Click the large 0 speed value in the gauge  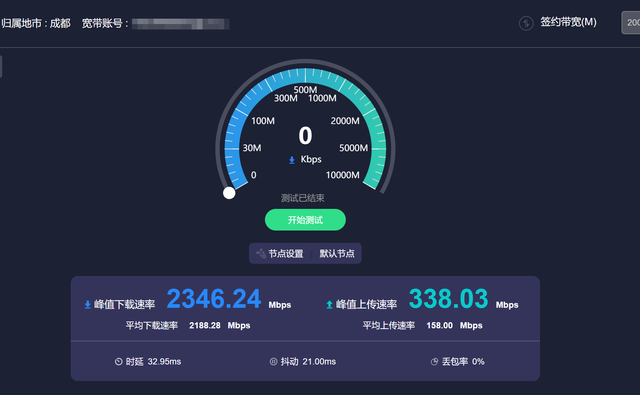click(305, 136)
